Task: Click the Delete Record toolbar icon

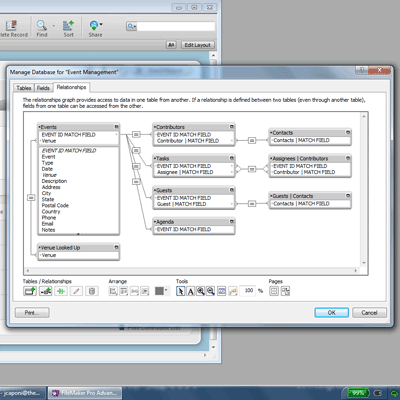Action: click(x=12, y=26)
